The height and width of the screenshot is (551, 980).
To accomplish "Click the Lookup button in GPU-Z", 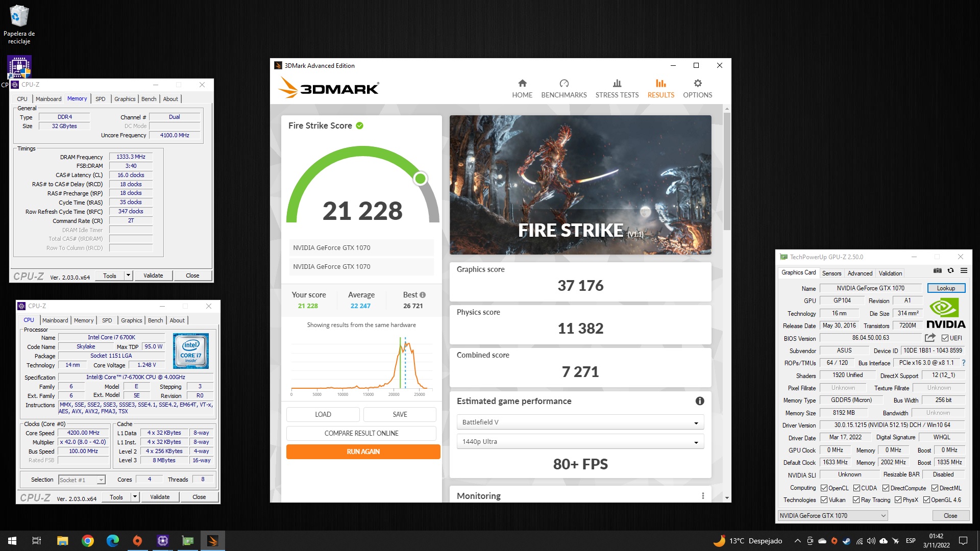I will click(946, 288).
